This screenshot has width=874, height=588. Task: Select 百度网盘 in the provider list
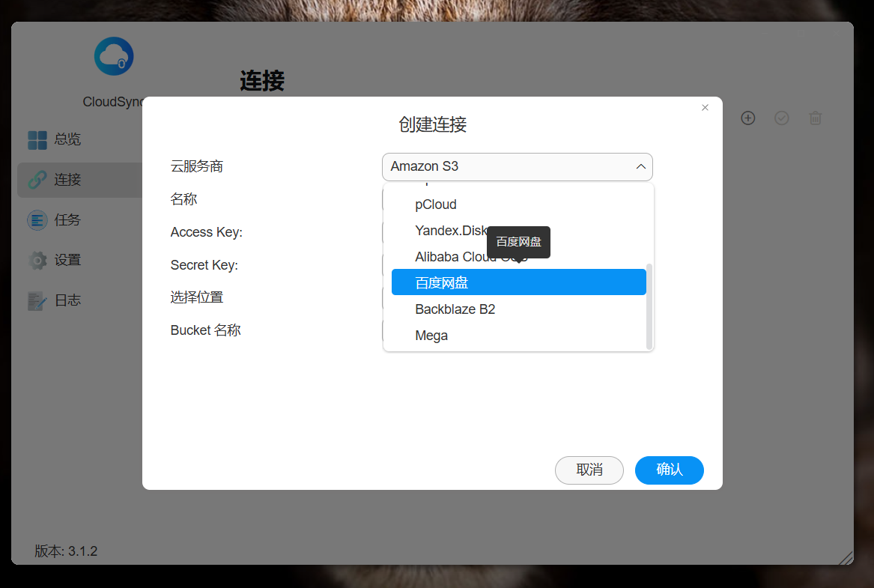point(518,282)
